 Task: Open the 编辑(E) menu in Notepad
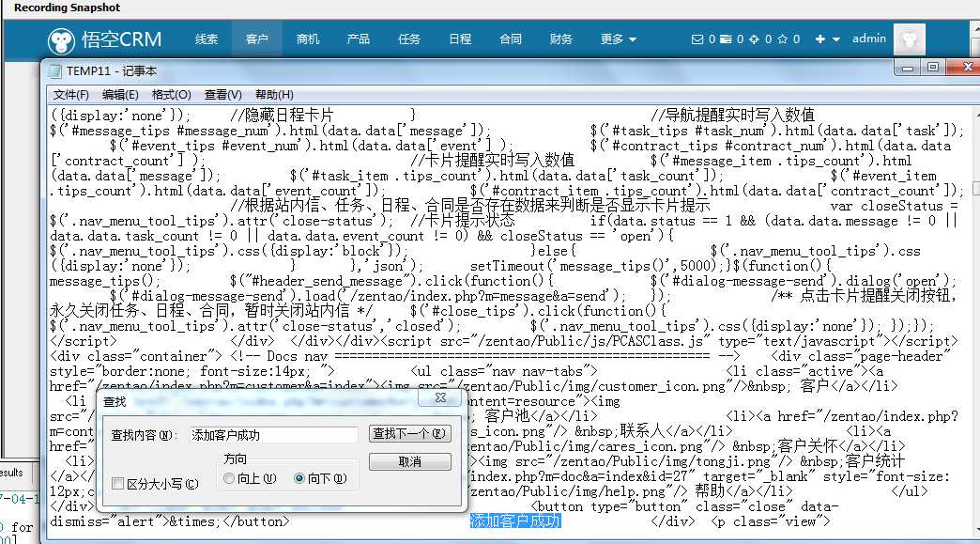(120, 95)
